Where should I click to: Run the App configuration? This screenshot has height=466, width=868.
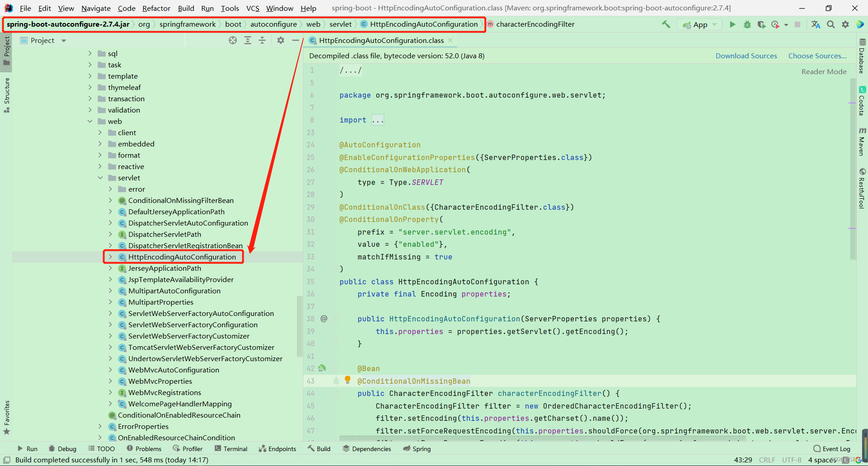[x=732, y=24]
